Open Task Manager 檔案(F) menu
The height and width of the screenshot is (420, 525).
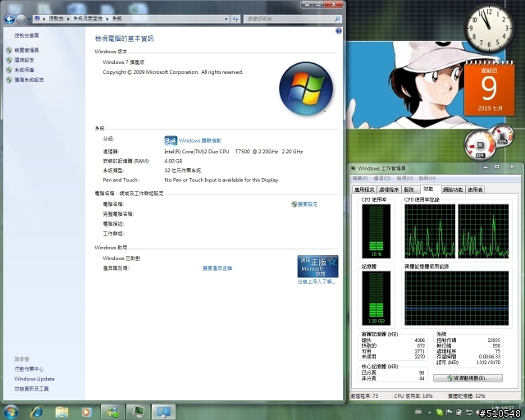pyautogui.click(x=360, y=178)
